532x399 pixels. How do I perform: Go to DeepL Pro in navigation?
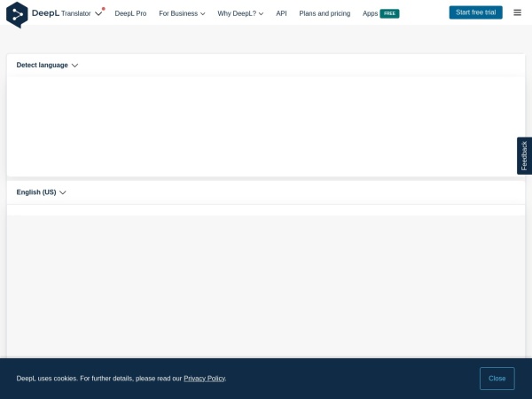click(130, 14)
